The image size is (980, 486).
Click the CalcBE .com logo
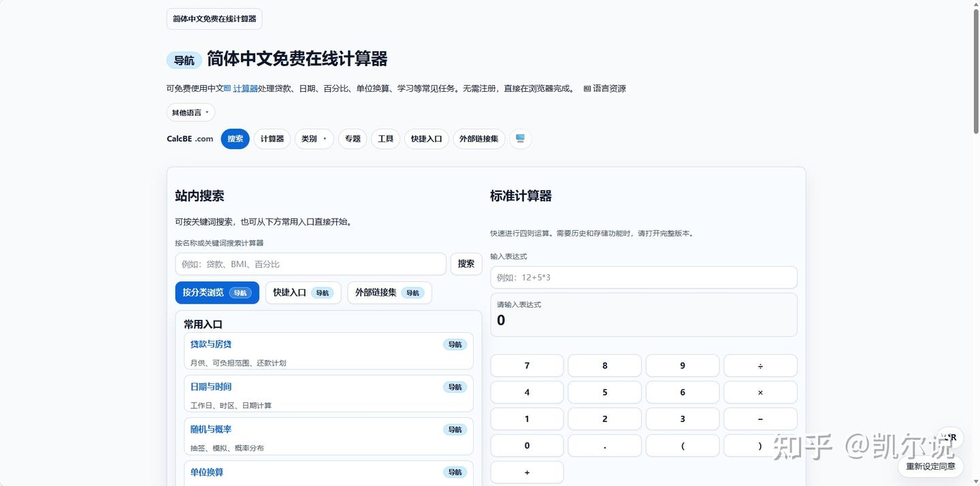pos(190,139)
